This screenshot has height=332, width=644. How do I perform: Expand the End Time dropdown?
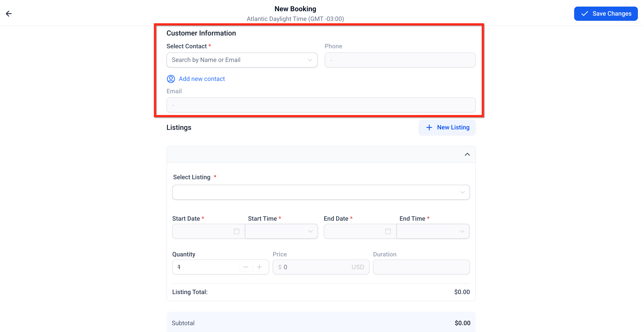pyautogui.click(x=433, y=231)
